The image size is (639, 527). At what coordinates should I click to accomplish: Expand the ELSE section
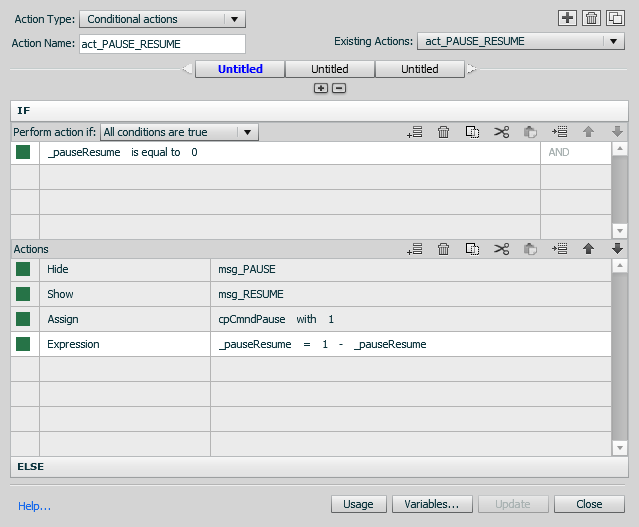point(320,467)
